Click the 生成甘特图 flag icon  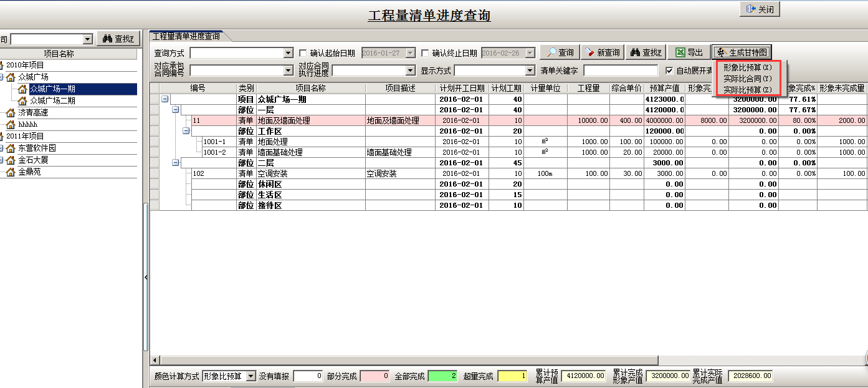coord(720,51)
